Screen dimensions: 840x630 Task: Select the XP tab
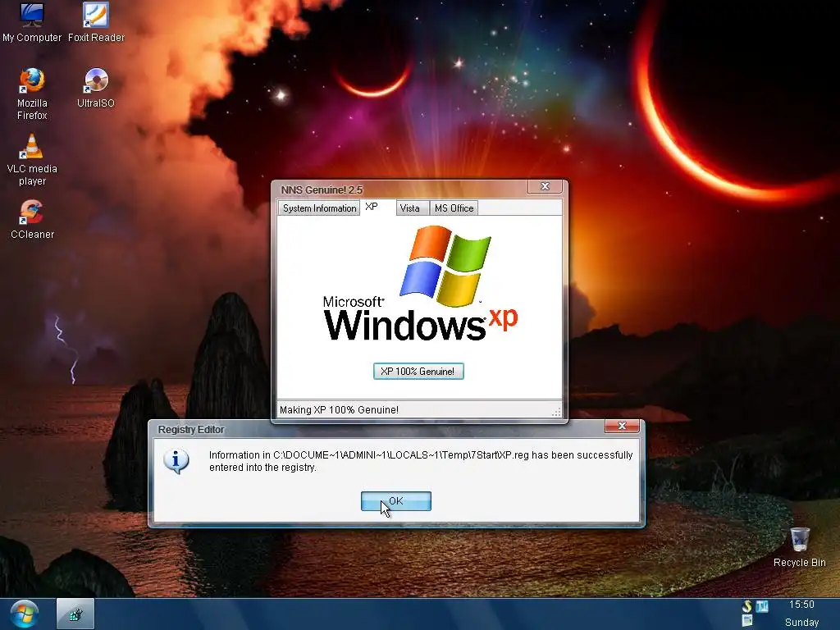372,207
